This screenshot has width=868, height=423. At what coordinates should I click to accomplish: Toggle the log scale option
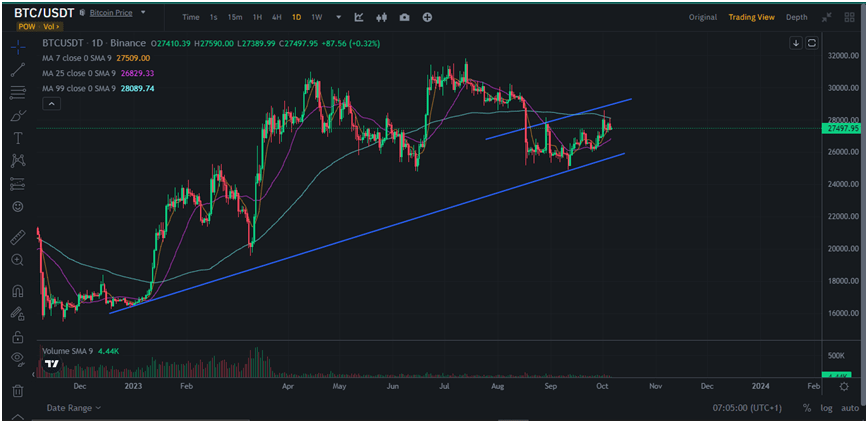click(x=826, y=408)
